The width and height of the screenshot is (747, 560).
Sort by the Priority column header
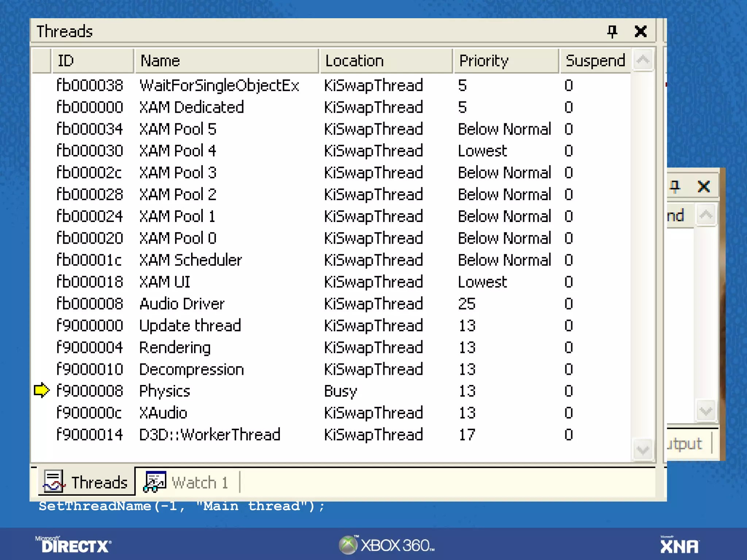point(506,61)
